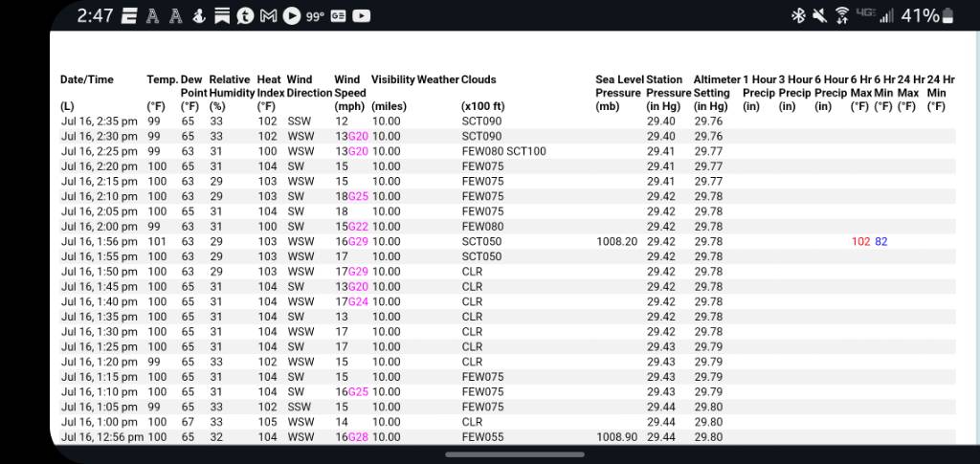Click the blue 82 six-hour min value
The width and height of the screenshot is (980, 464).
[881, 242]
